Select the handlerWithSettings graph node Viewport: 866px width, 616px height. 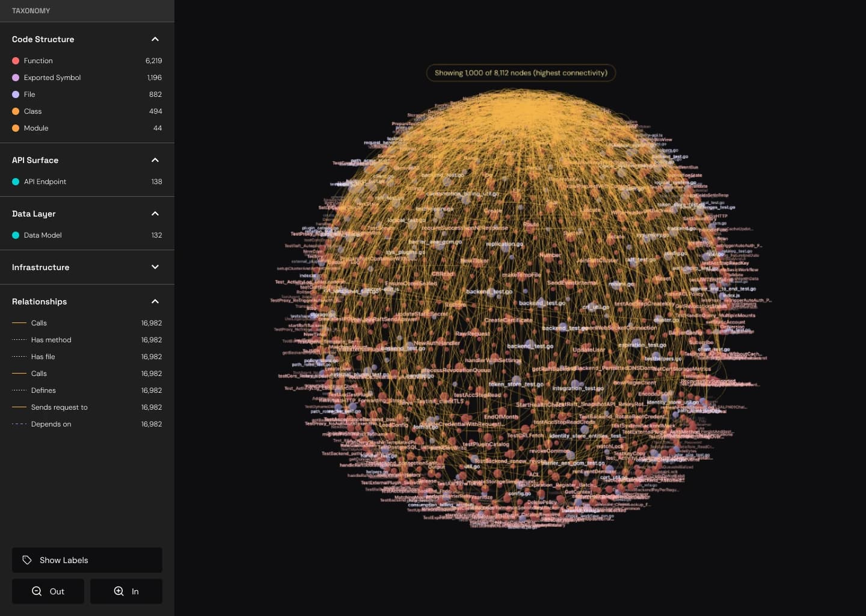coord(493,360)
